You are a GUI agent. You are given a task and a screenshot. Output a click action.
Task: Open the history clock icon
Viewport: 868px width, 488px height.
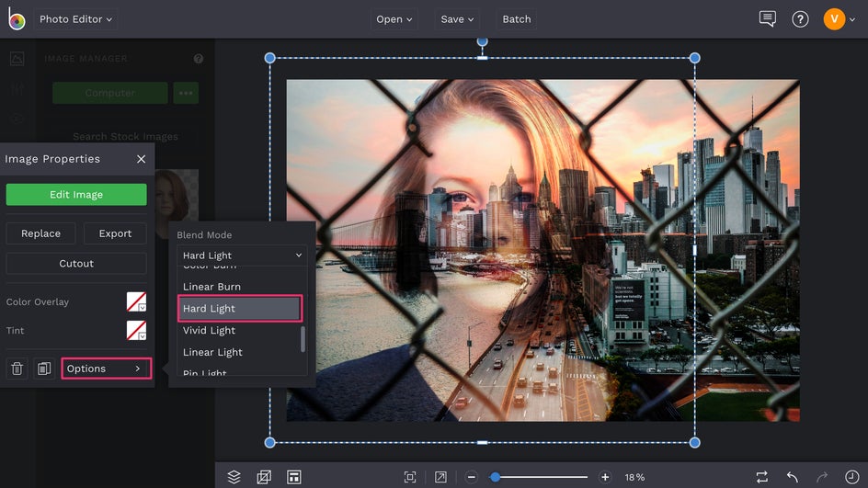[852, 477]
